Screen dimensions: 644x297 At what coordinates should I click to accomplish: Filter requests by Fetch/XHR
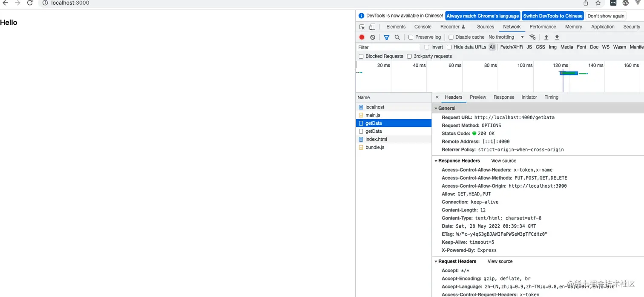point(511,47)
